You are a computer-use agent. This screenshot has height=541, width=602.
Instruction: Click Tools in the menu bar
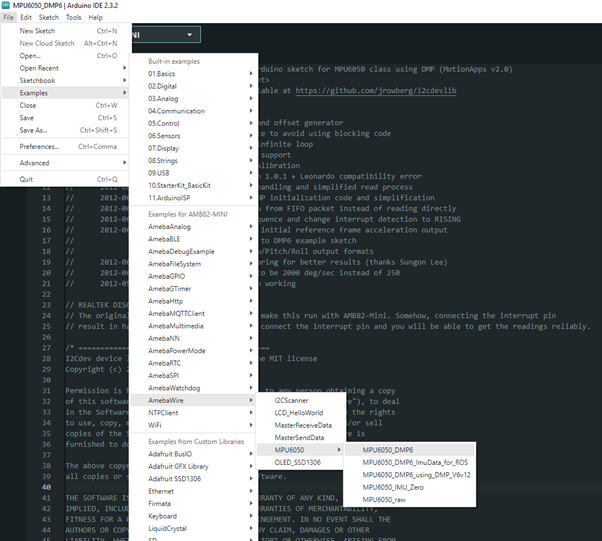(x=74, y=17)
